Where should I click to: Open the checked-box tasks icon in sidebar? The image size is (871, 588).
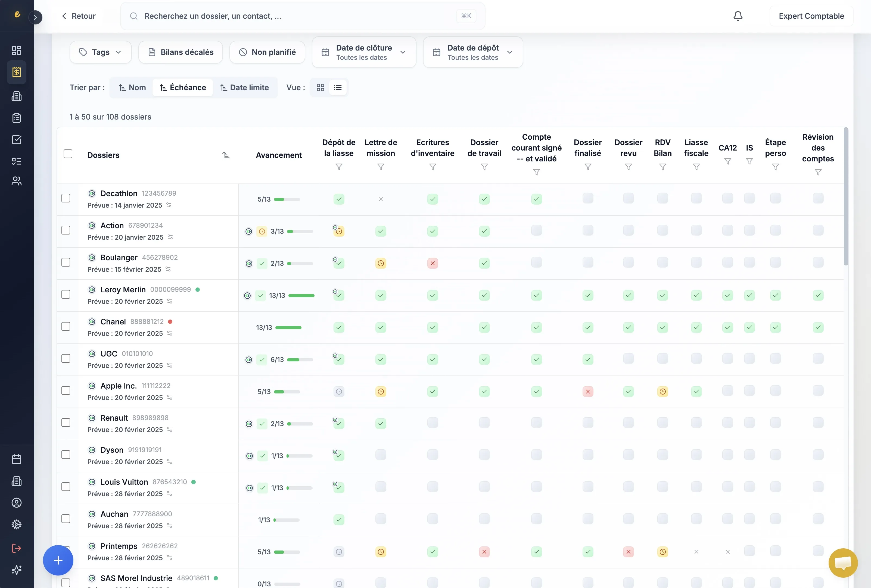pos(17,140)
